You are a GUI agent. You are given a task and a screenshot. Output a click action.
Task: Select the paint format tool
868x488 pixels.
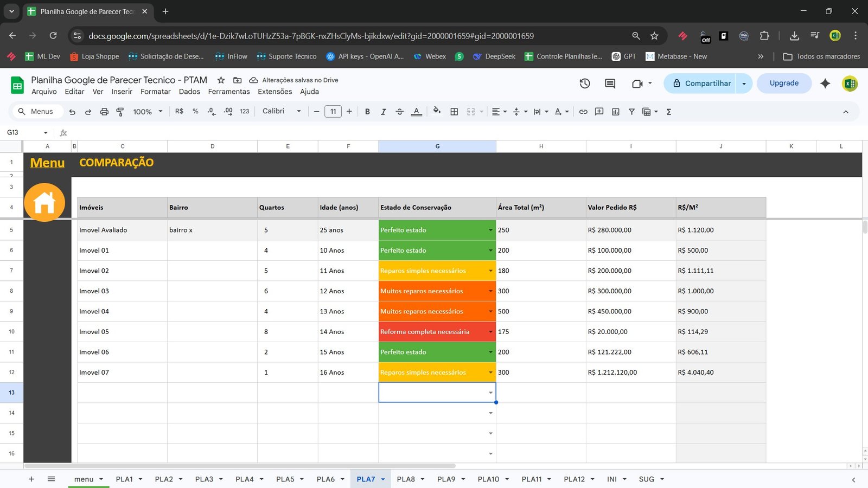pos(120,112)
